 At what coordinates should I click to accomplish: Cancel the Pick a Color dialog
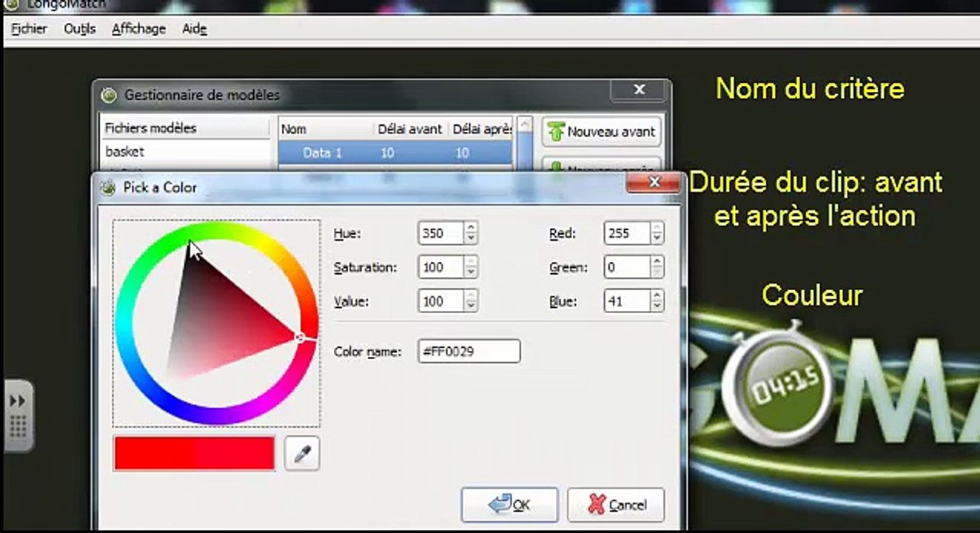click(x=616, y=505)
